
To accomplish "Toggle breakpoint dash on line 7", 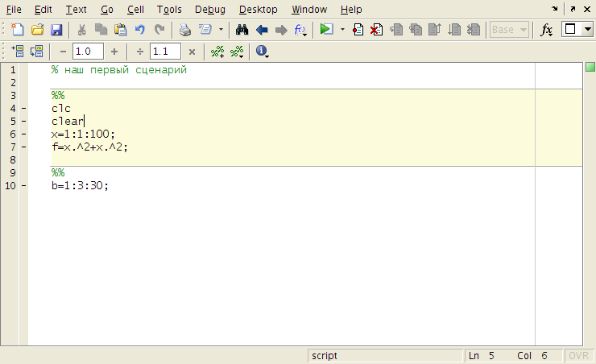I will (23, 147).
